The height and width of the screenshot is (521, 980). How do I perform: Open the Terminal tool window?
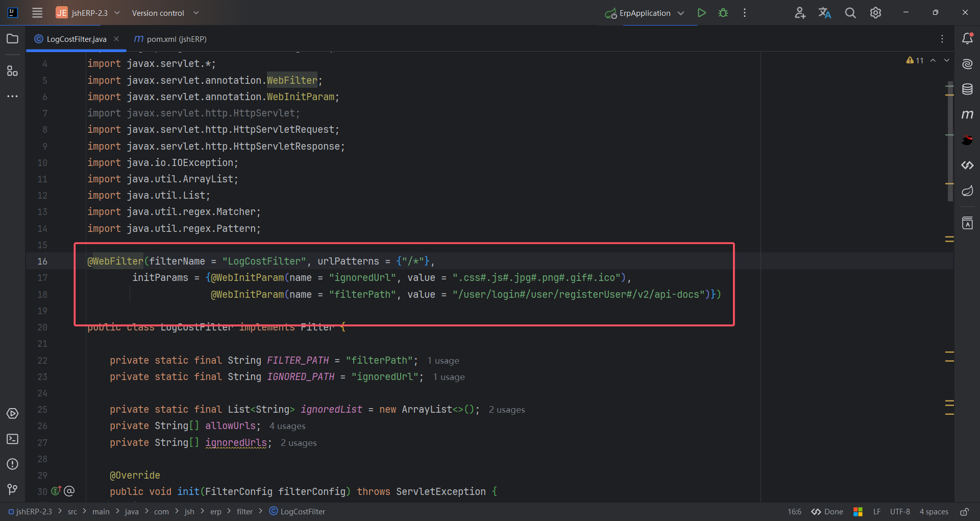[12, 439]
